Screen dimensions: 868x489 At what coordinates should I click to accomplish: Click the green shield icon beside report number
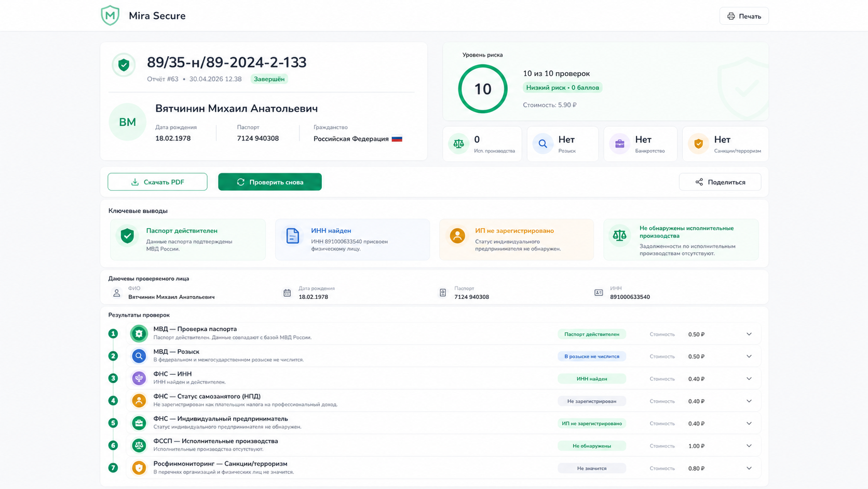[x=124, y=65]
